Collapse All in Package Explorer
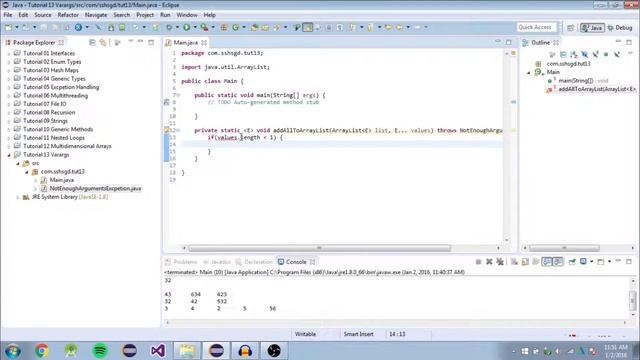Viewport: 640px width, 360px height. pos(92,42)
